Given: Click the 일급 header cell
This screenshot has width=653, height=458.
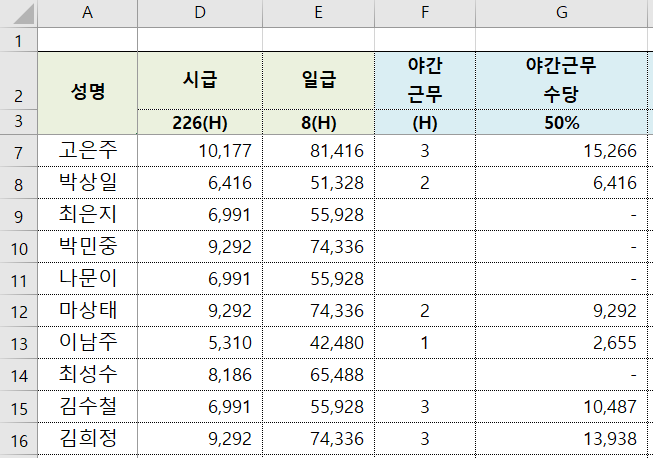Looking at the screenshot, I should tap(319, 81).
